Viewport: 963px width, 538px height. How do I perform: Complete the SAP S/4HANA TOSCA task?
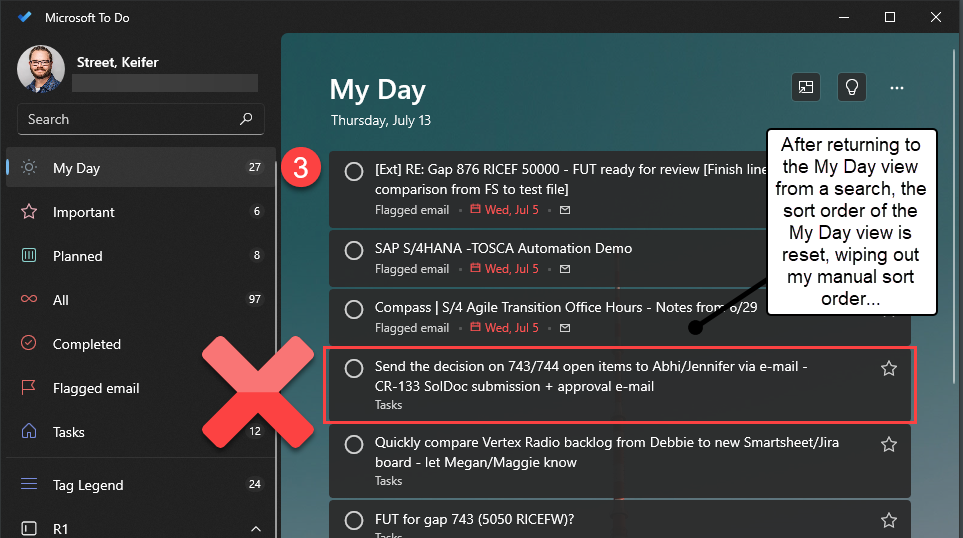[x=353, y=250]
